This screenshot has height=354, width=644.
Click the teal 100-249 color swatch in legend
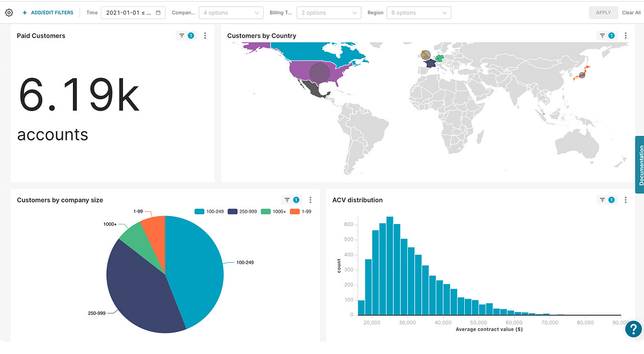click(200, 211)
